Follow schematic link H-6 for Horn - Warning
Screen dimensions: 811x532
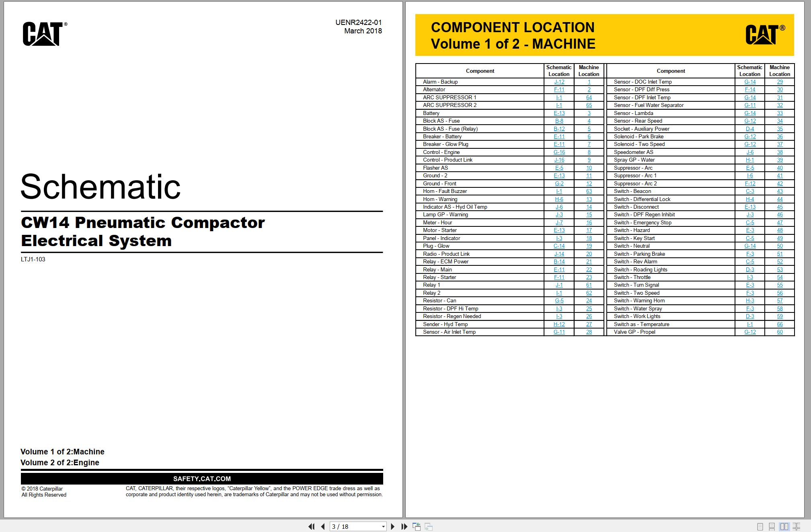(559, 199)
